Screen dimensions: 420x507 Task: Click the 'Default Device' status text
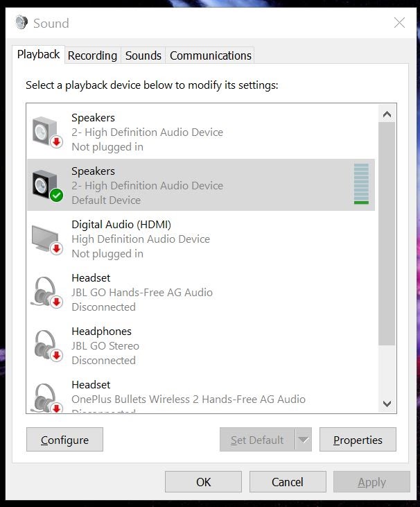tap(106, 200)
